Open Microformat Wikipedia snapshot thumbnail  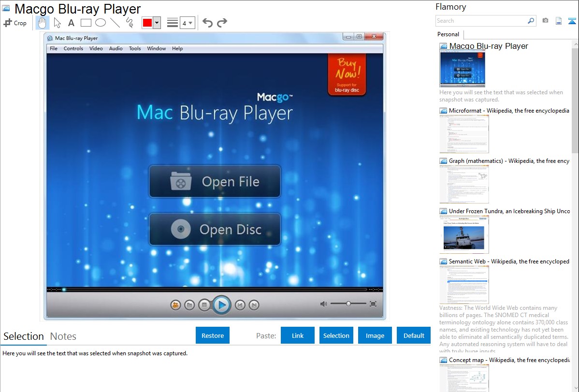[464, 134]
